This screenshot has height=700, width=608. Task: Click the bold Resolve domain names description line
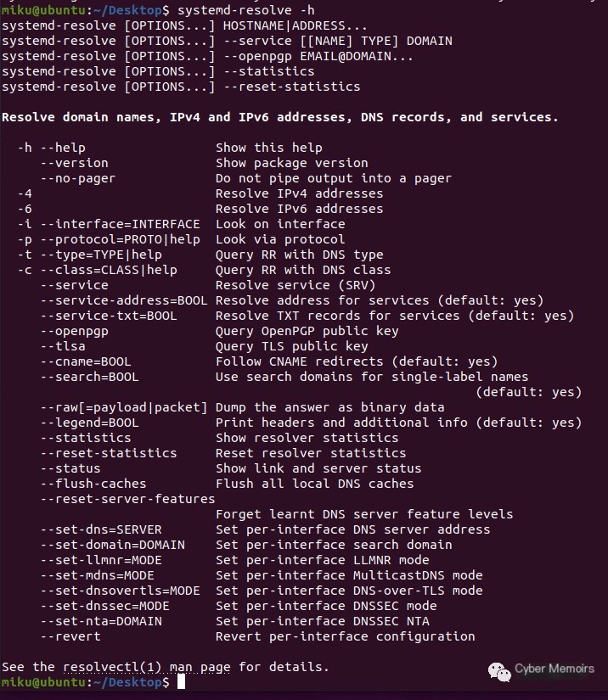(280, 117)
